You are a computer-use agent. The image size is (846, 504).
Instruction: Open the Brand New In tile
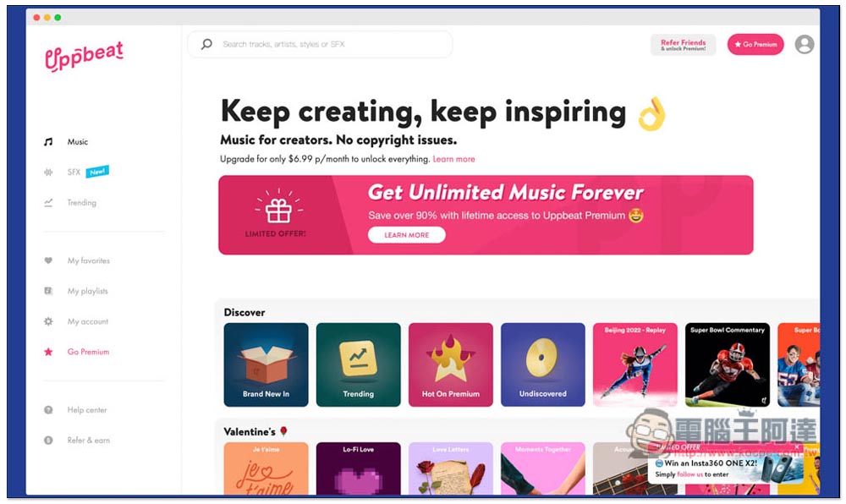click(266, 364)
